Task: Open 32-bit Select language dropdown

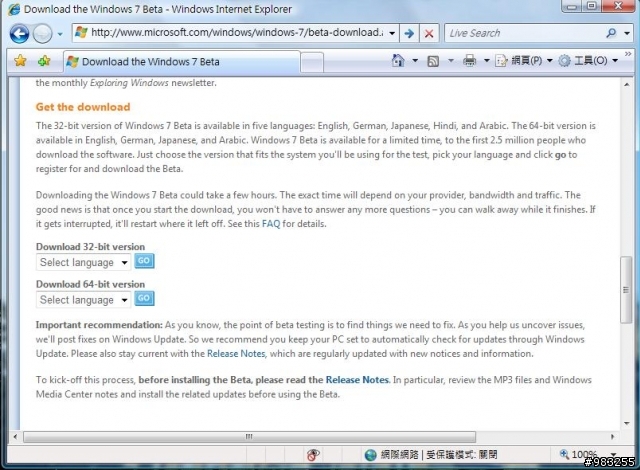Action: click(83, 262)
